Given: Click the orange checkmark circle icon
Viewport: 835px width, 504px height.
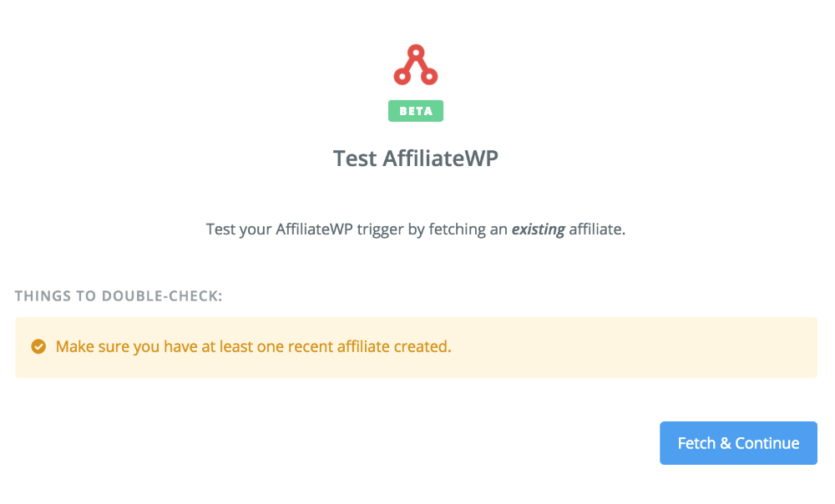Looking at the screenshot, I should (38, 346).
